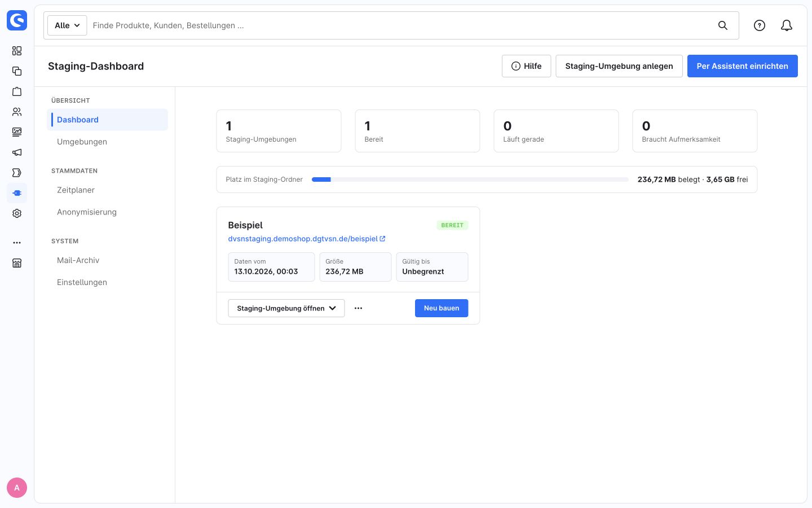
Task: Open the Marketing megaphone icon
Action: click(x=17, y=152)
